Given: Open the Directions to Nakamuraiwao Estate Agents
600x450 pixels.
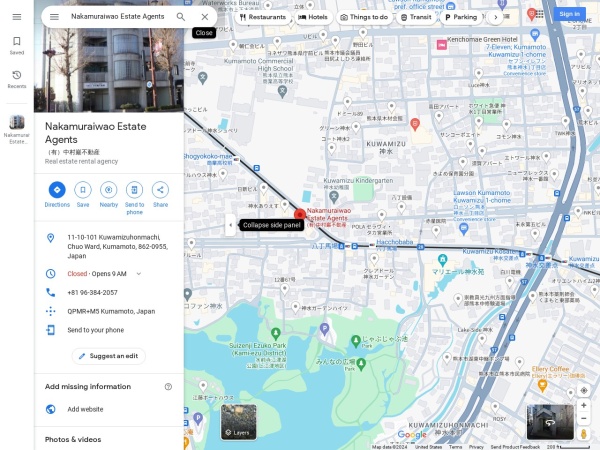Looking at the screenshot, I should coord(57,190).
